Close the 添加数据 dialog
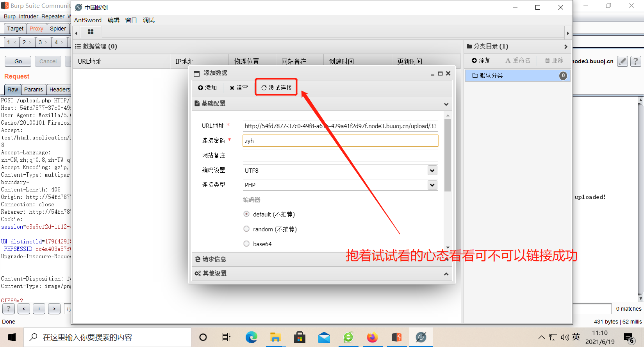This screenshot has width=644, height=347. click(448, 73)
